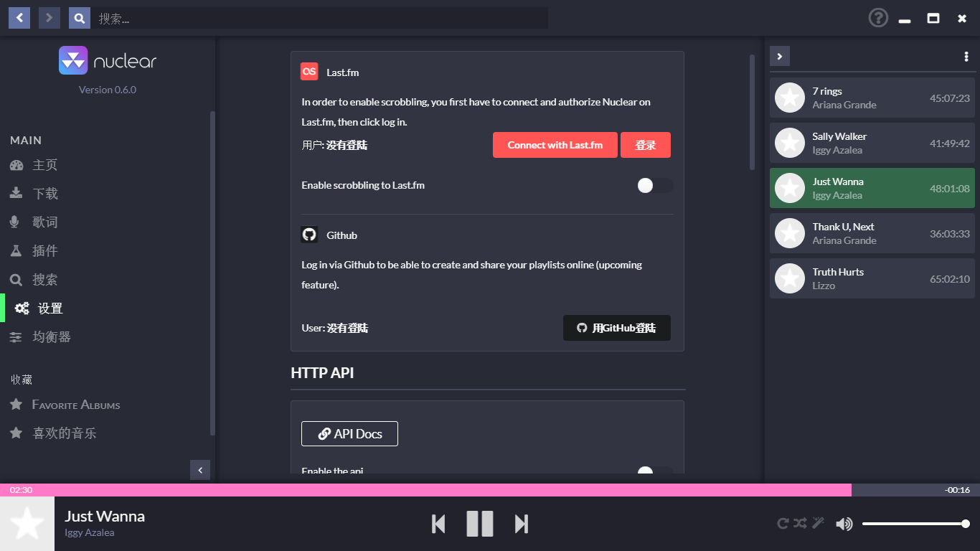
Task: Click the red 登录 button
Action: click(x=646, y=145)
